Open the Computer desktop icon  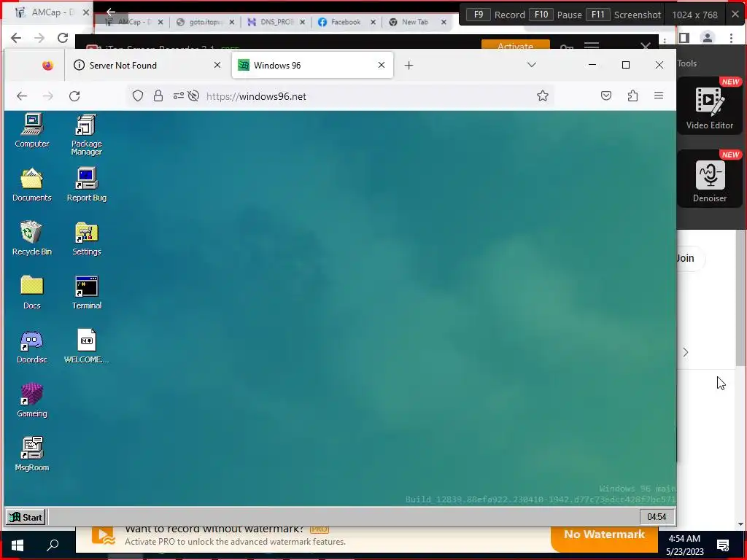click(x=31, y=131)
